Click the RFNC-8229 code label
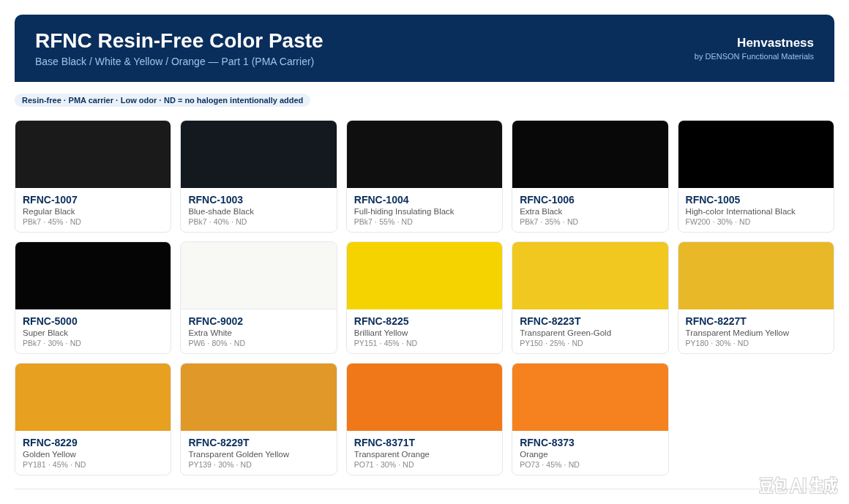The height and width of the screenshot is (504, 849). 50,443
